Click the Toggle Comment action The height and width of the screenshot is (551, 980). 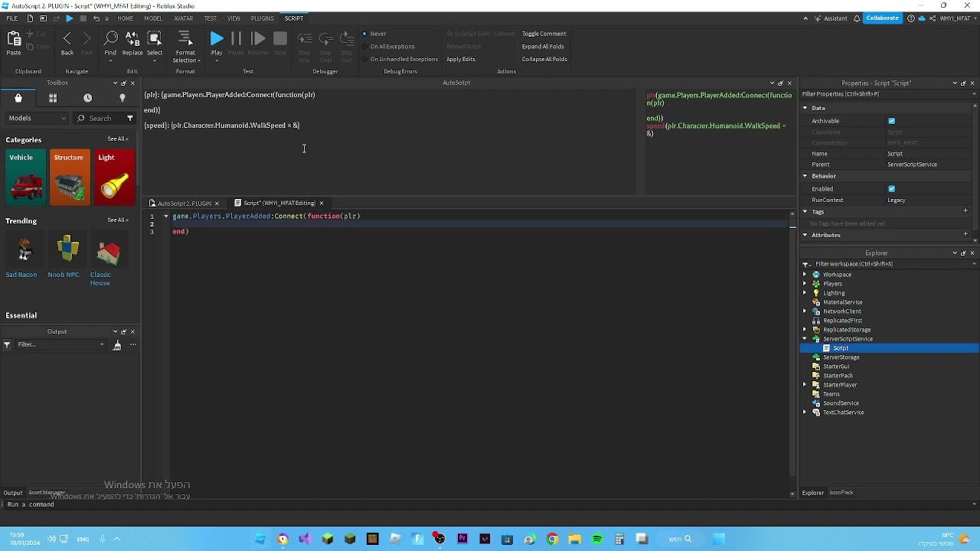[544, 34]
